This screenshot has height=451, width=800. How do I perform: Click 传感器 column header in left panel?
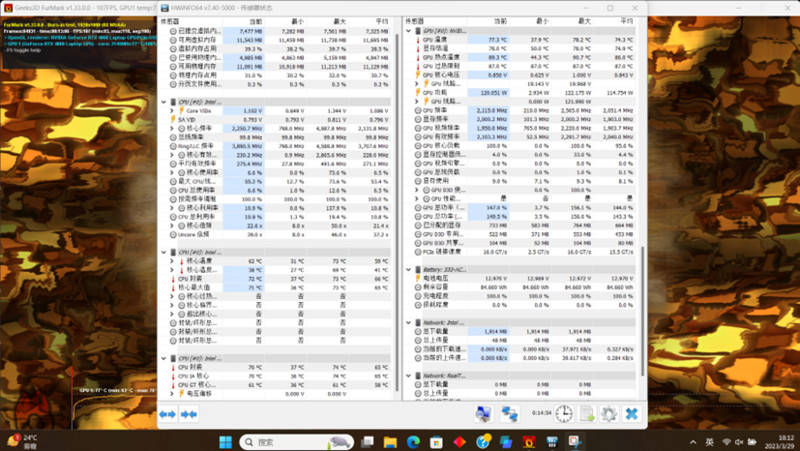(x=170, y=21)
